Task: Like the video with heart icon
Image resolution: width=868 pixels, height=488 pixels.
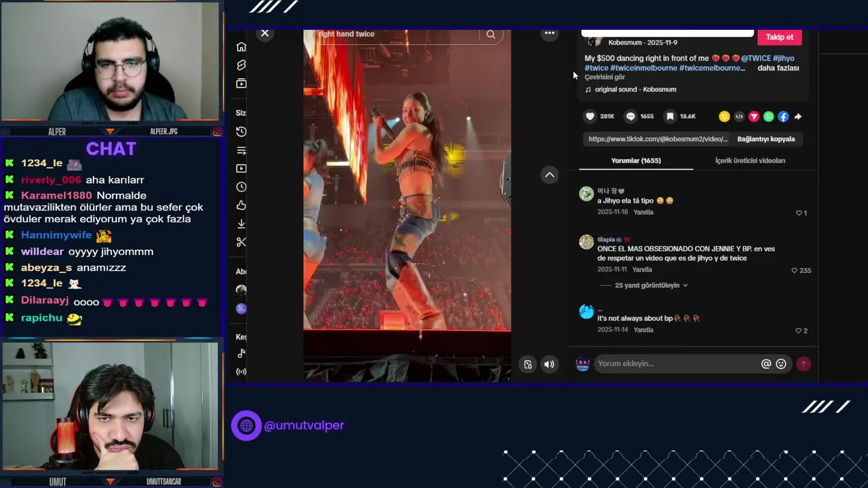Action: pyautogui.click(x=590, y=117)
